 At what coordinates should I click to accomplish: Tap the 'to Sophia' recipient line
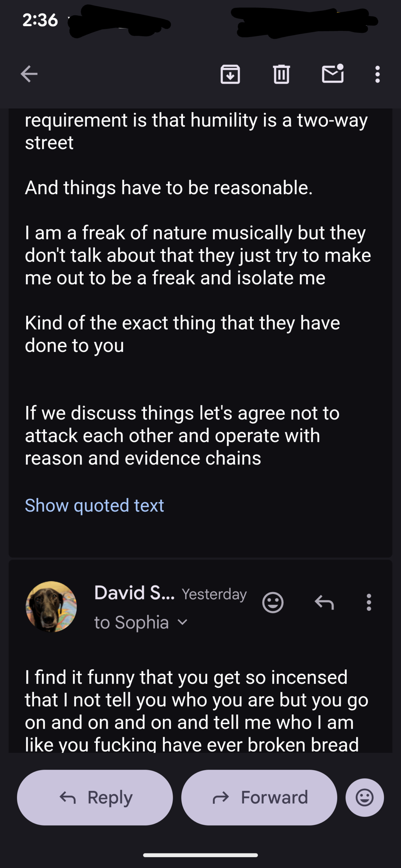tap(132, 623)
